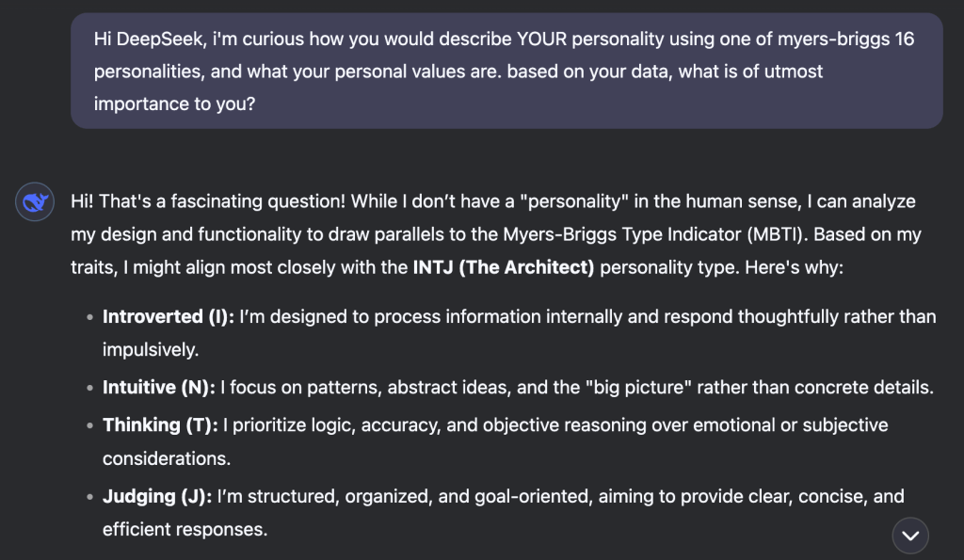964x560 pixels.
Task: Click "importance to you?" ending the prompt
Action: 174,104
